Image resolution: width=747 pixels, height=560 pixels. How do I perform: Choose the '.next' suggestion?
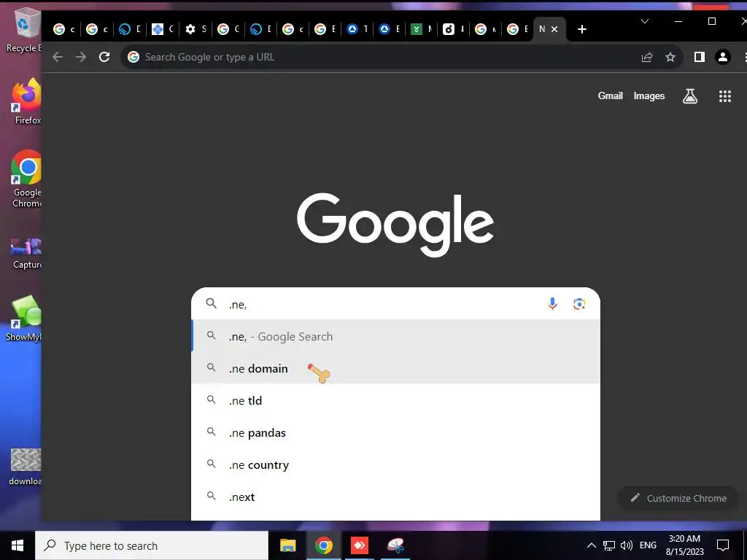tap(395, 497)
